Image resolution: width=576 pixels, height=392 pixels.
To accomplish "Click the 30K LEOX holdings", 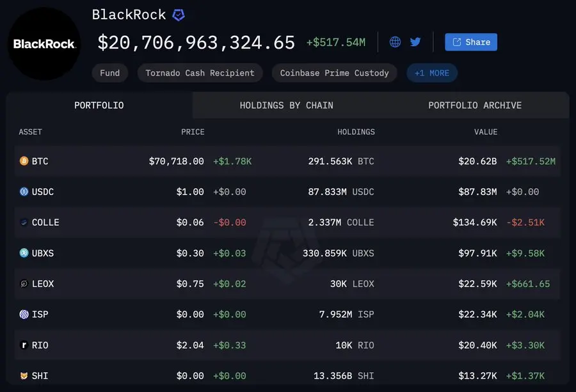I will click(352, 284).
